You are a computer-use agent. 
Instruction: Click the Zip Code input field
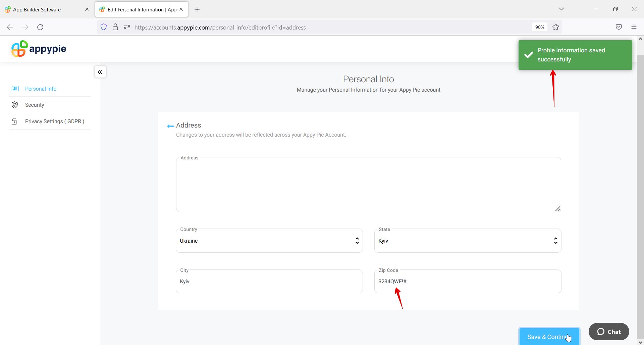click(x=468, y=281)
